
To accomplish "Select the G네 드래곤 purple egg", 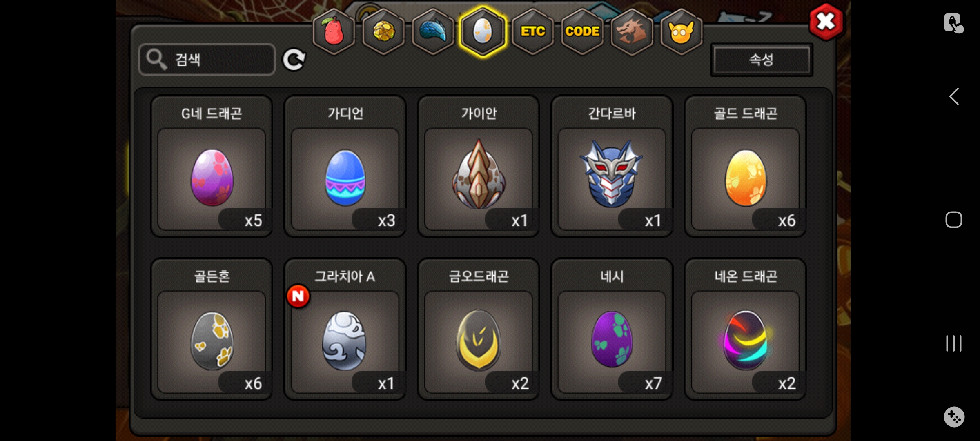I will tap(212, 167).
